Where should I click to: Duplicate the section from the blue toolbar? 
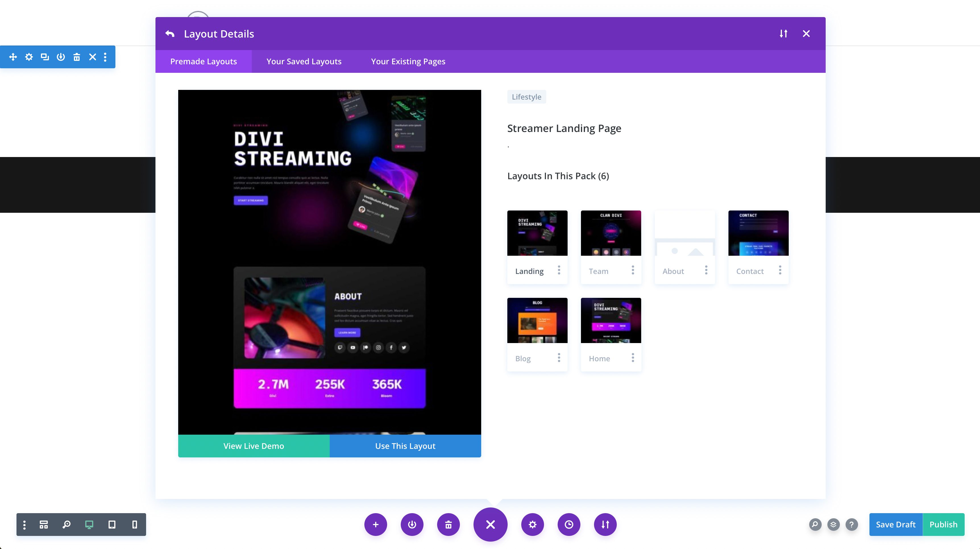click(45, 57)
